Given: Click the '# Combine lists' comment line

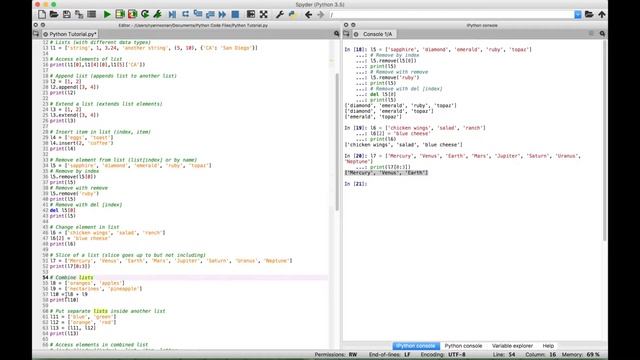Looking at the screenshot, I should (x=72, y=278).
